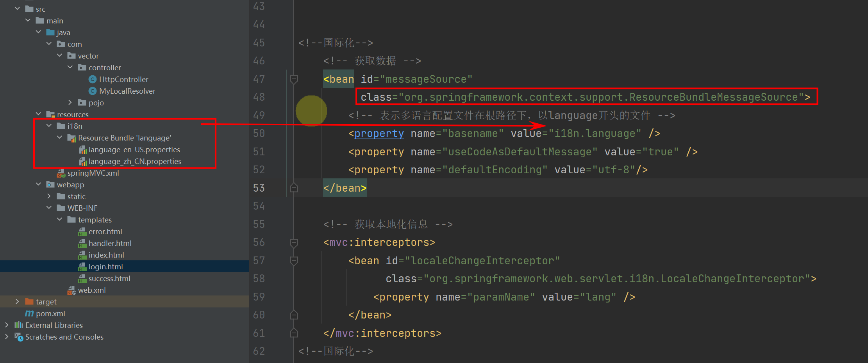Click line number 53 in the gutter
Viewport: 868px width, 363px height.
[259, 188]
